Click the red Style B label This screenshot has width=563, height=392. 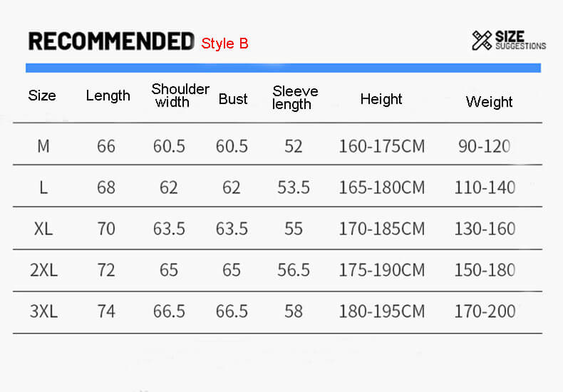pos(224,43)
